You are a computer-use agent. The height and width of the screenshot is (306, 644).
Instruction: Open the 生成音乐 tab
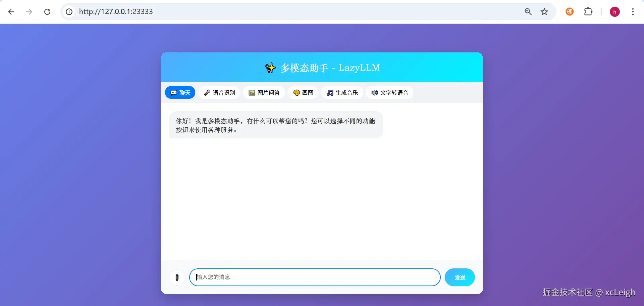(342, 92)
